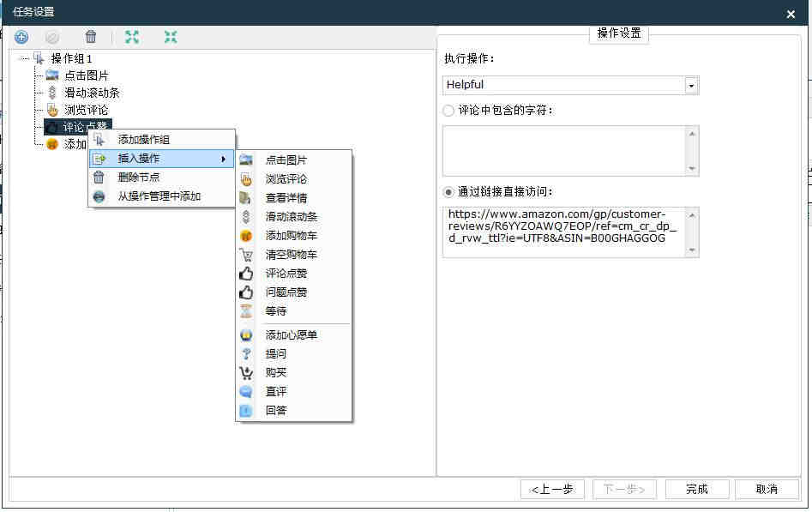Choose 从操作管理中添加 menu entry

tap(161, 196)
